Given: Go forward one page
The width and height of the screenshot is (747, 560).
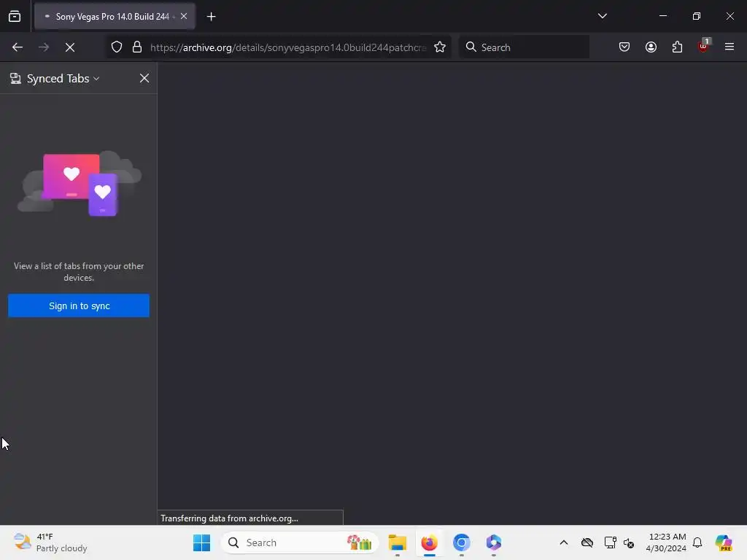Looking at the screenshot, I should (x=44, y=47).
